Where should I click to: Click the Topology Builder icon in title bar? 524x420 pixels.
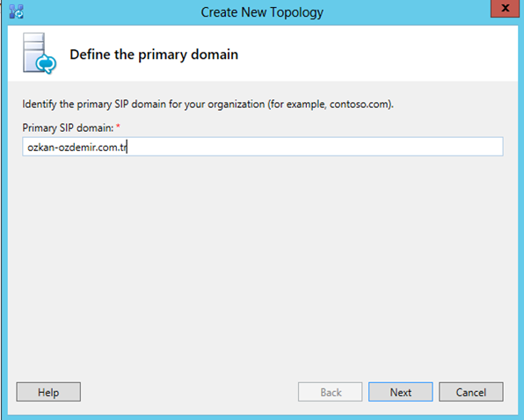(16, 11)
